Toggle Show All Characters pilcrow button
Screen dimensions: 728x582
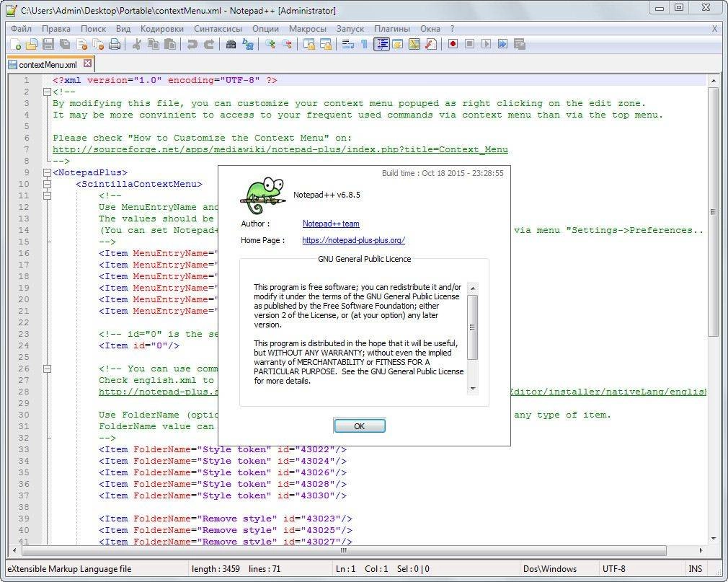click(x=365, y=44)
